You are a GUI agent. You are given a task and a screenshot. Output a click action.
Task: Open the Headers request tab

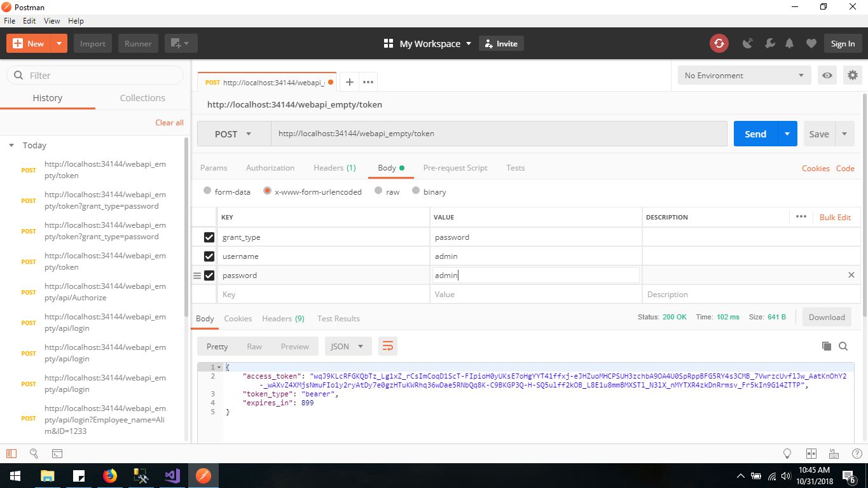[x=334, y=168]
